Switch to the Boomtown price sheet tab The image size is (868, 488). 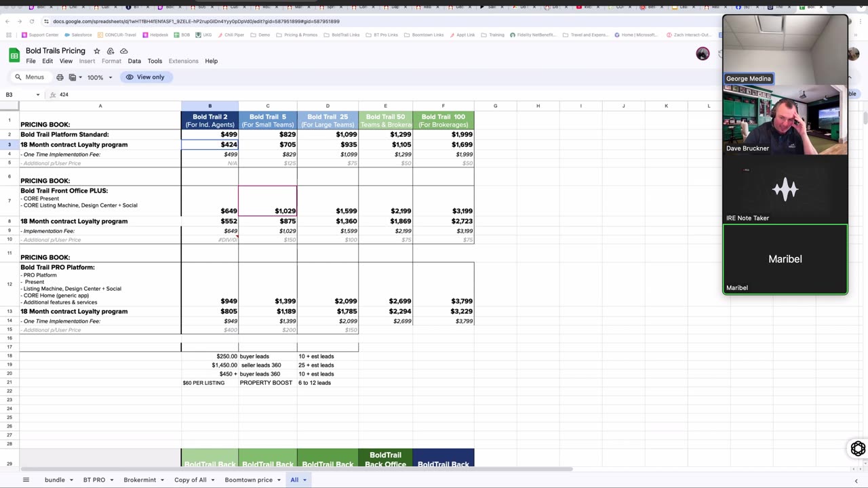point(248,480)
